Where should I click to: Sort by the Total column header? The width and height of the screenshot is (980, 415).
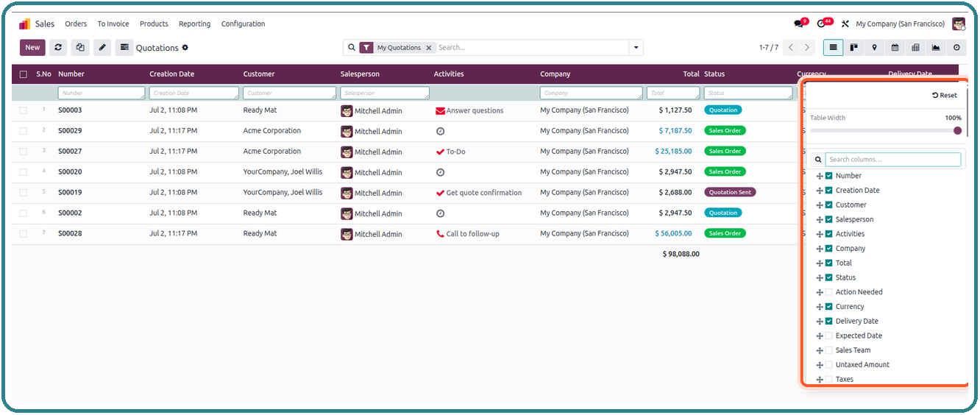point(691,74)
